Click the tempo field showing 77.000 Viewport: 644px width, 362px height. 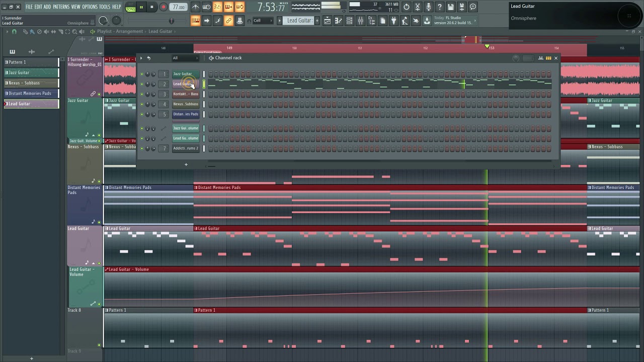tap(179, 7)
